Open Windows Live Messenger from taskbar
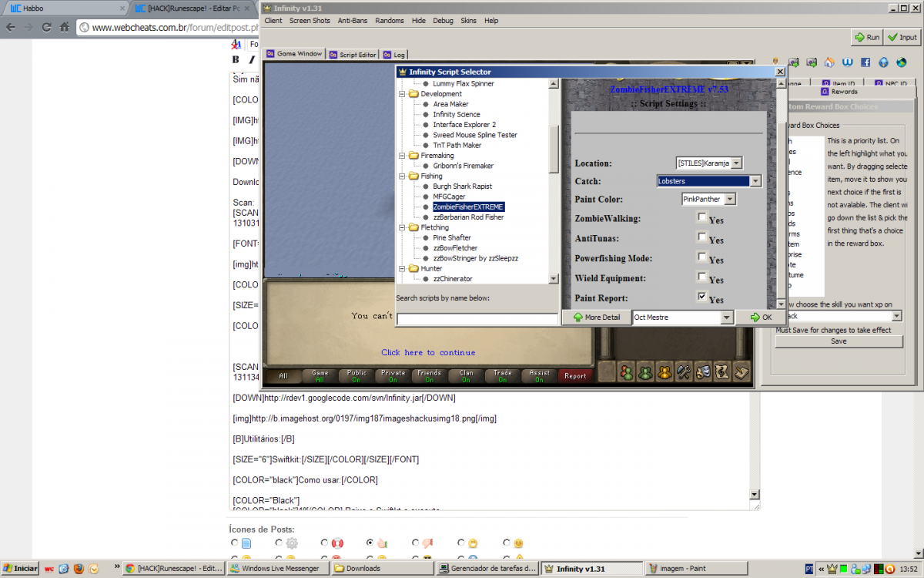 click(279, 569)
